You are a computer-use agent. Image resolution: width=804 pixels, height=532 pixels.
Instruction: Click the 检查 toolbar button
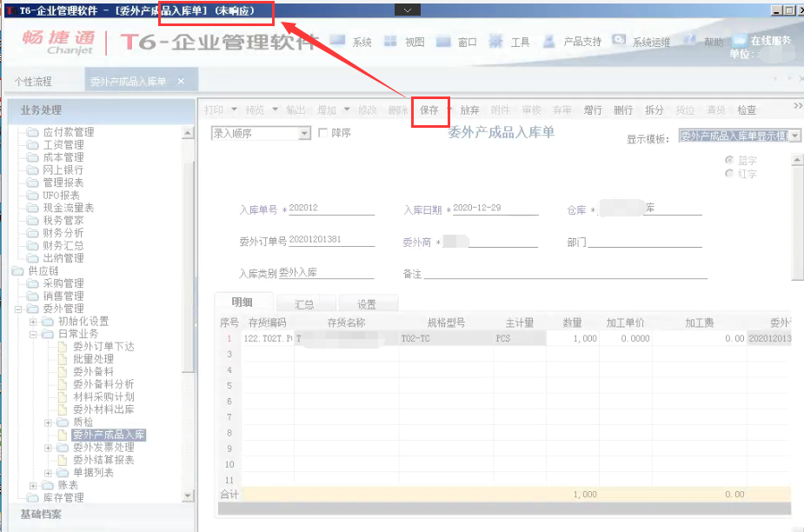point(747,110)
